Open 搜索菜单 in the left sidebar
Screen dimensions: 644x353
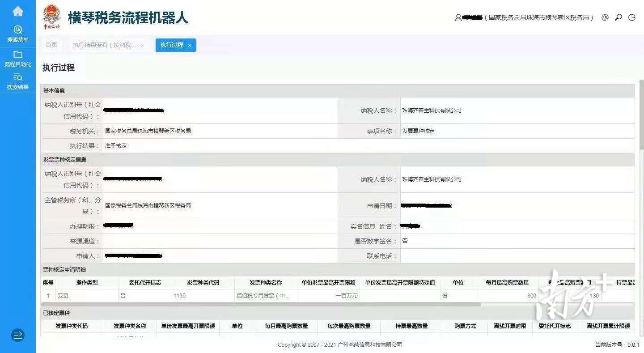click(18, 34)
